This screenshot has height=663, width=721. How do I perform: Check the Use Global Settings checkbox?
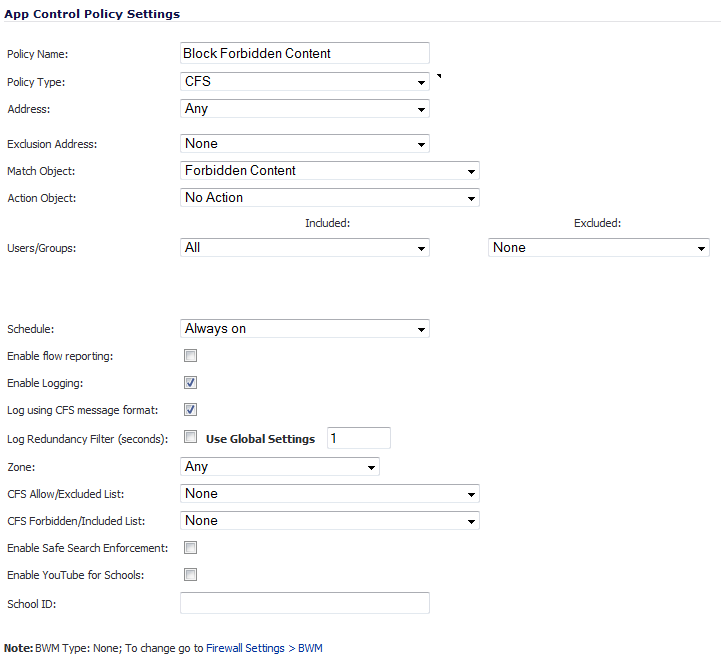pyautogui.click(x=190, y=437)
